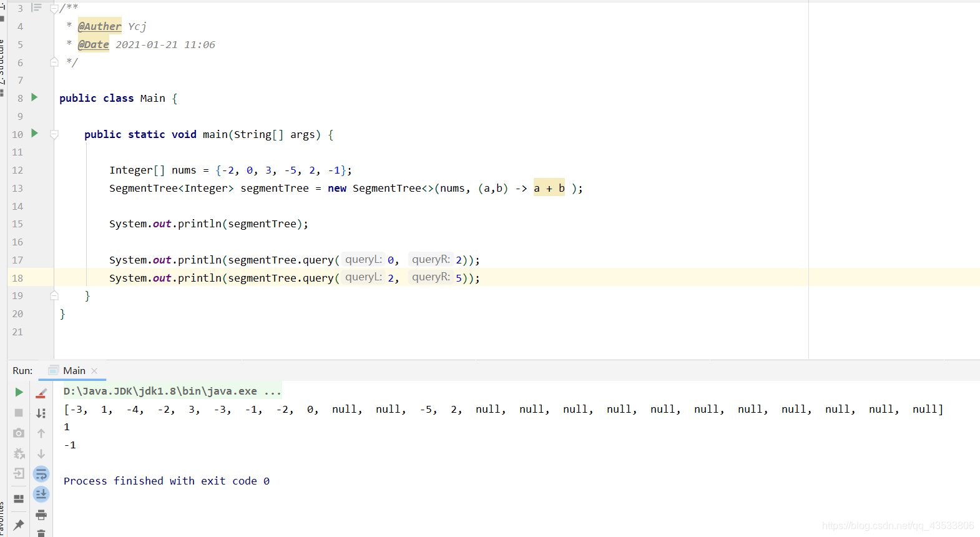This screenshot has width=980, height=537.
Task: Pin the Run tab with pin icon
Action: [x=19, y=525]
